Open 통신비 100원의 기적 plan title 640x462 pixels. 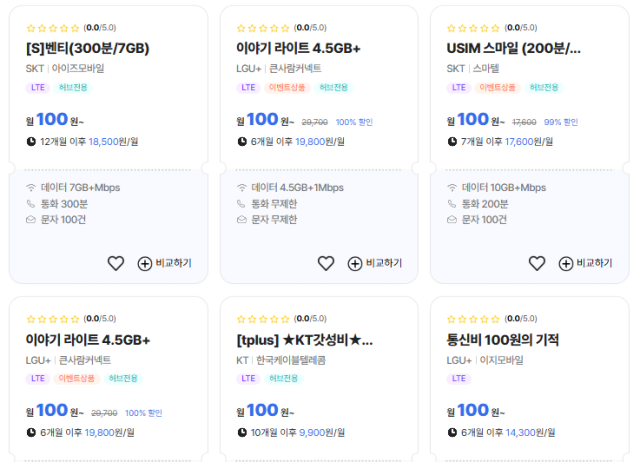tap(502, 340)
